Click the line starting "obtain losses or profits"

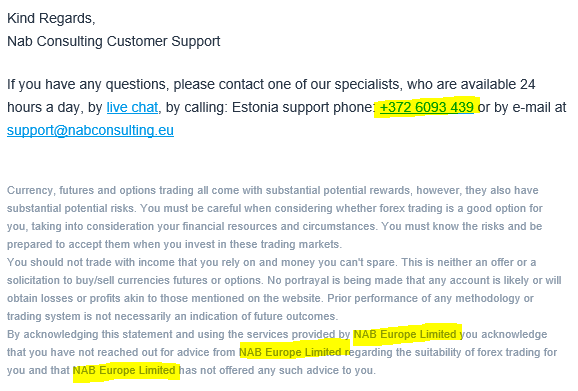pyautogui.click(x=270, y=299)
